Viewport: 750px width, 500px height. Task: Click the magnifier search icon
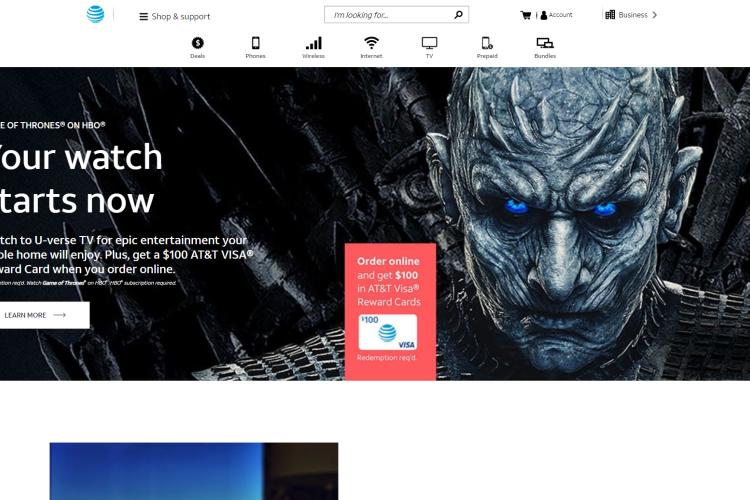tap(458, 15)
